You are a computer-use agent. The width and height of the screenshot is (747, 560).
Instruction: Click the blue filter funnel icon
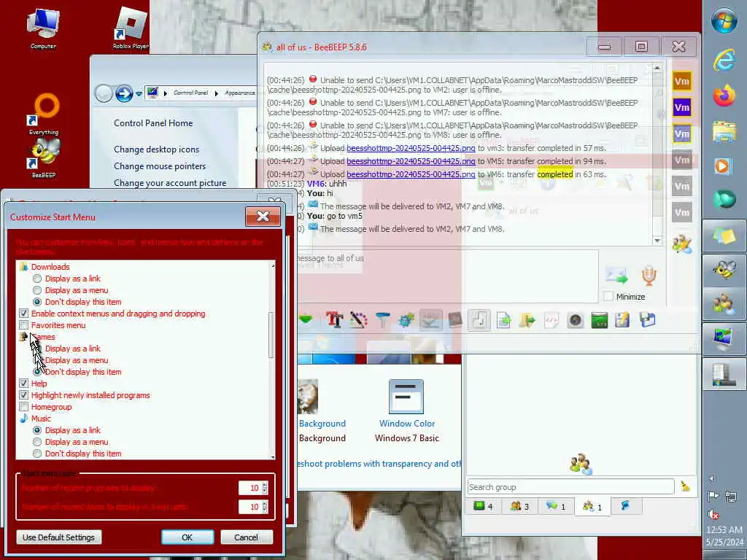click(x=382, y=320)
